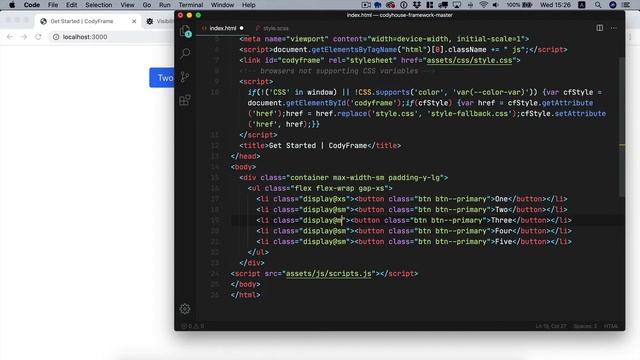The width and height of the screenshot is (640, 360).
Task: Open the Explorer view in VS Code
Action: point(185,31)
